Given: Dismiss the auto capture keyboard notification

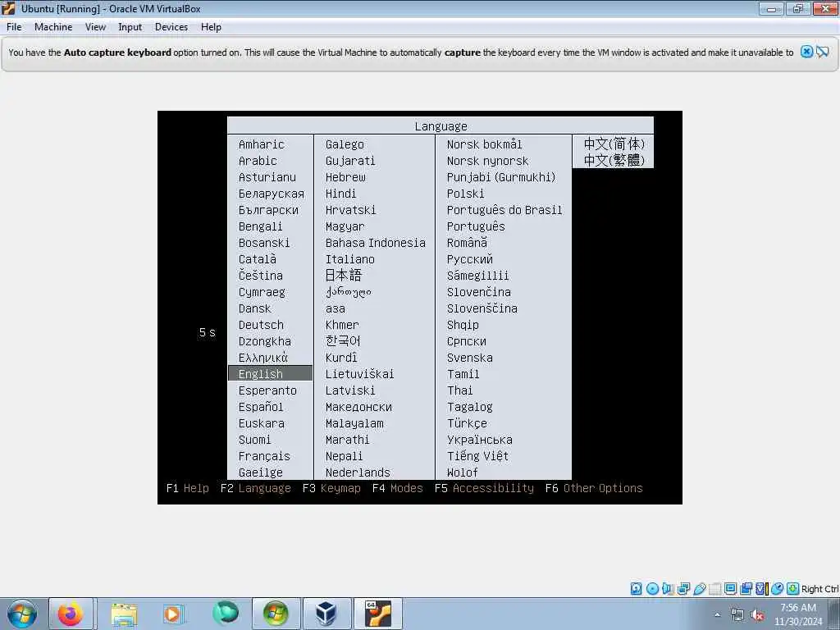Looking at the screenshot, I should point(807,52).
